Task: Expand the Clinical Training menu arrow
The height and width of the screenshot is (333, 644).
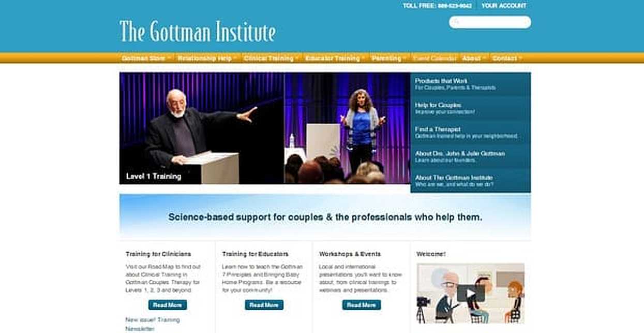Action: pos(297,59)
